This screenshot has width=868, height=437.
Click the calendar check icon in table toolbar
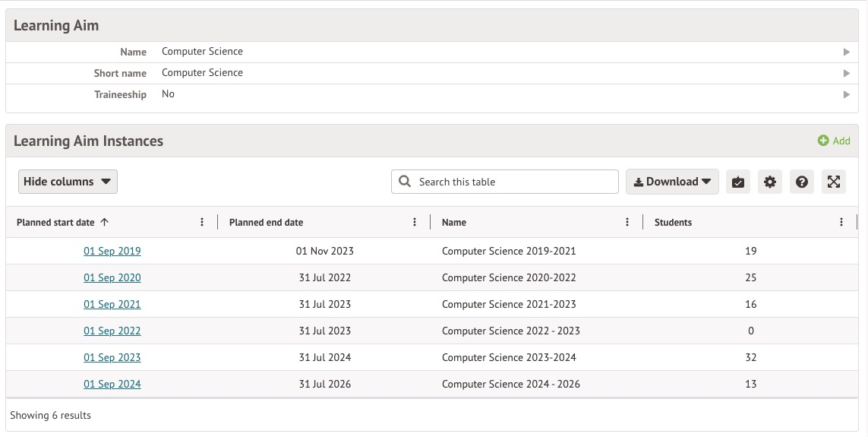pyautogui.click(x=738, y=182)
